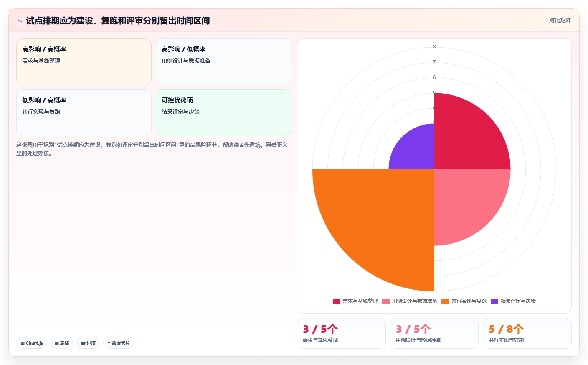Select the 可控优化项 card
This screenshot has height=365, width=588.
223,113
